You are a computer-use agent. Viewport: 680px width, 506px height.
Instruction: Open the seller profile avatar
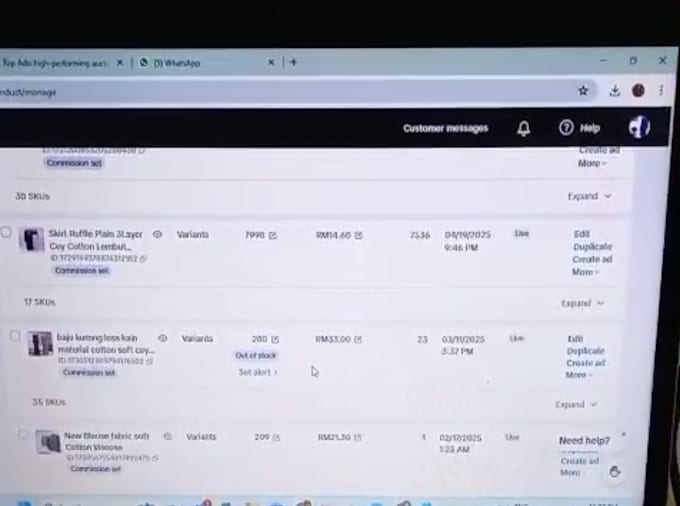tap(639, 127)
